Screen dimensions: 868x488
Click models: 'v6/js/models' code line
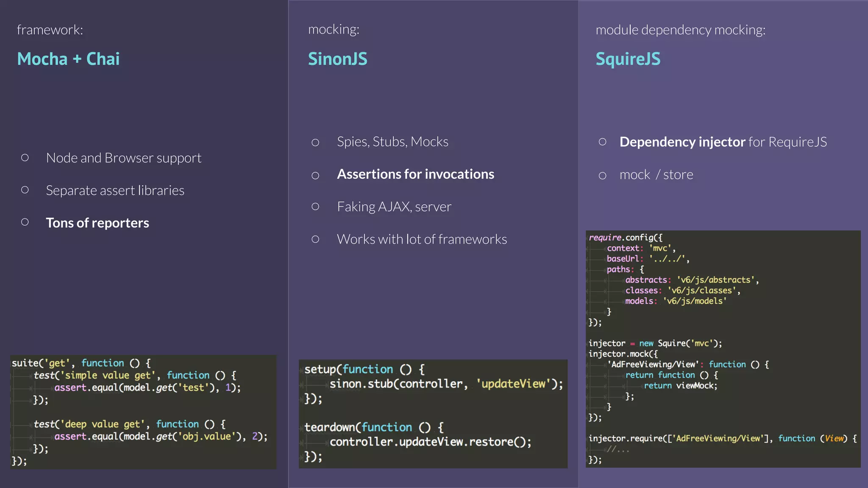(676, 301)
